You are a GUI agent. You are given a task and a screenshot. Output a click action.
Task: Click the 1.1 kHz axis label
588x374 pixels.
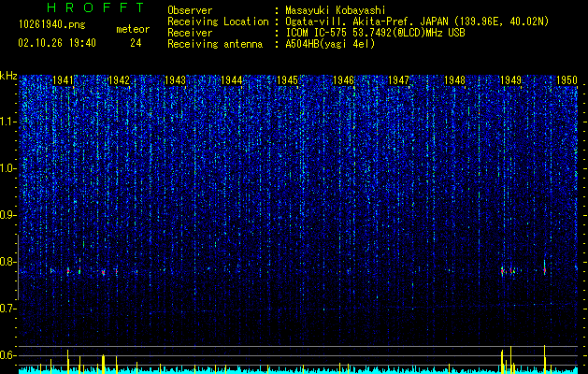pyautogui.click(x=8, y=122)
